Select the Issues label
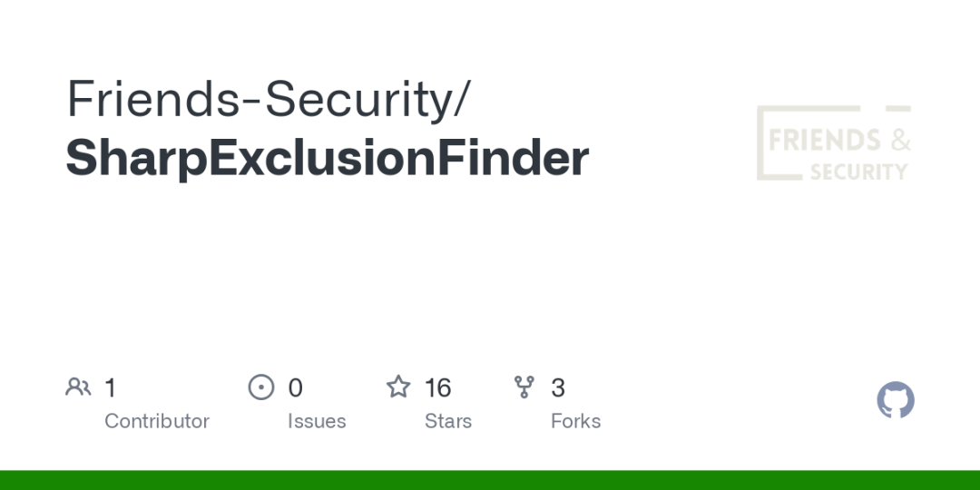Screen dimensions: 980x490 tap(317, 421)
